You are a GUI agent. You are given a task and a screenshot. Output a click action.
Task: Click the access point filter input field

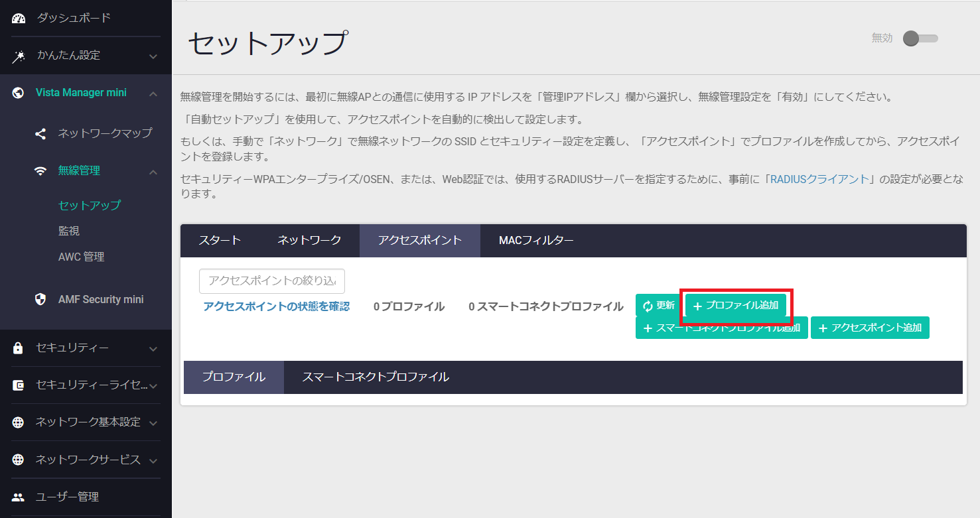272,281
